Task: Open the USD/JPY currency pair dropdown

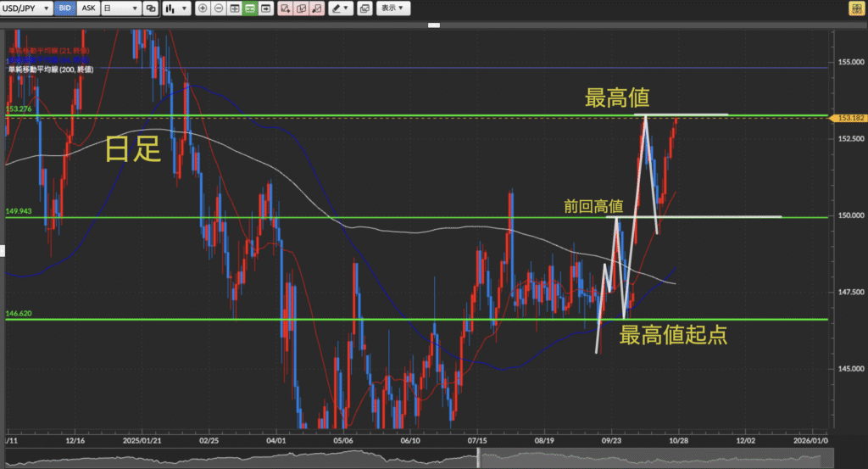Action: [26, 8]
